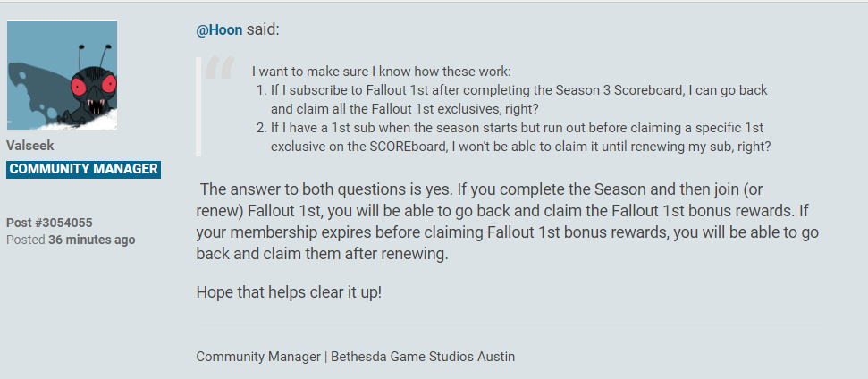
Task: Click the 36 minutes ago timestamp
Action: tap(92, 240)
